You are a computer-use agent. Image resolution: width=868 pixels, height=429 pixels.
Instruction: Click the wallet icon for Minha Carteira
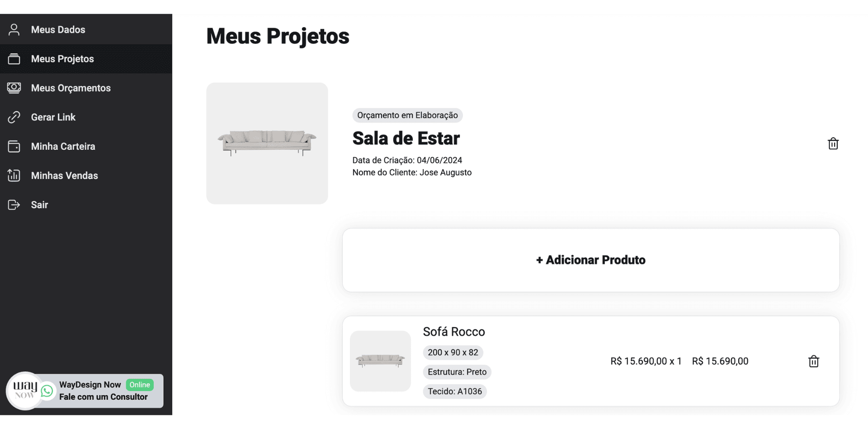(x=14, y=146)
